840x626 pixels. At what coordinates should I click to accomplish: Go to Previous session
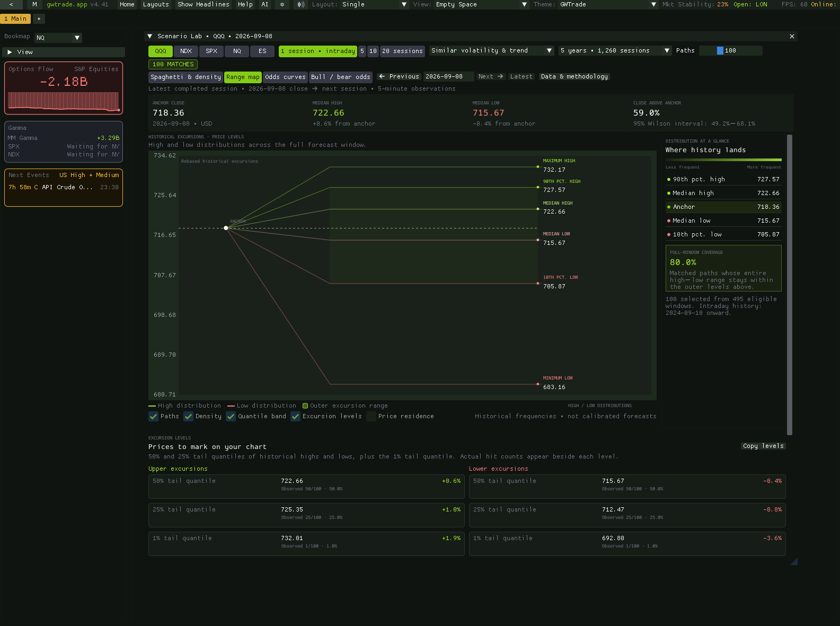399,76
